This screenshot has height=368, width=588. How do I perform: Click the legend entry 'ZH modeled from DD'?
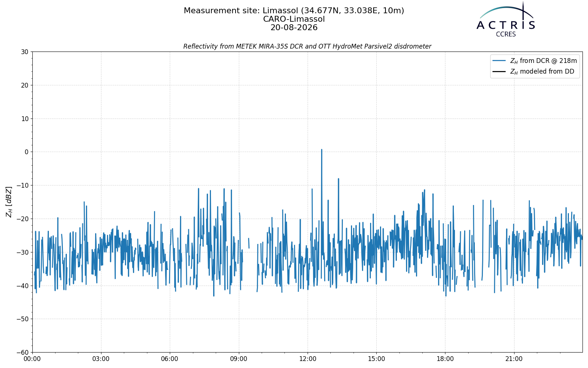point(542,71)
